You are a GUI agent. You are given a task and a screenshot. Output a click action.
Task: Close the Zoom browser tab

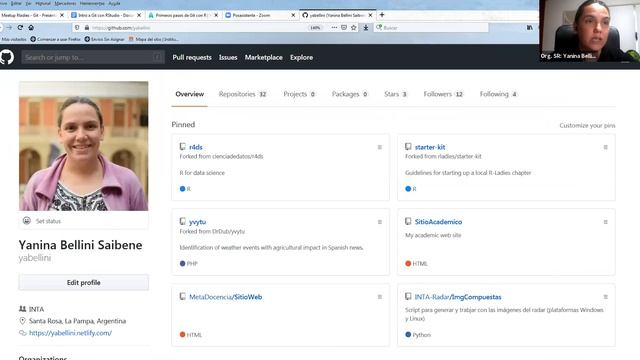coord(293,15)
